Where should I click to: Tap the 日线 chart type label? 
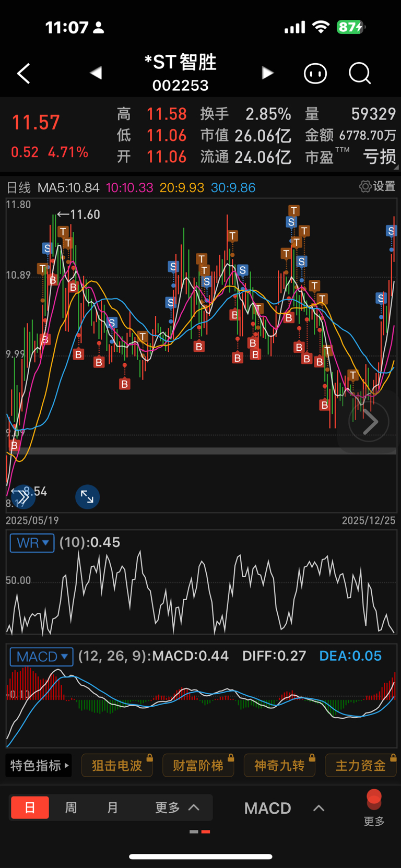coord(18,187)
